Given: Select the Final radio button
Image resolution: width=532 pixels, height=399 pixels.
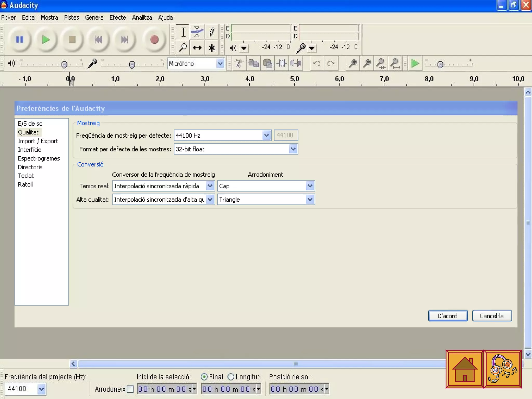Looking at the screenshot, I should click(204, 377).
